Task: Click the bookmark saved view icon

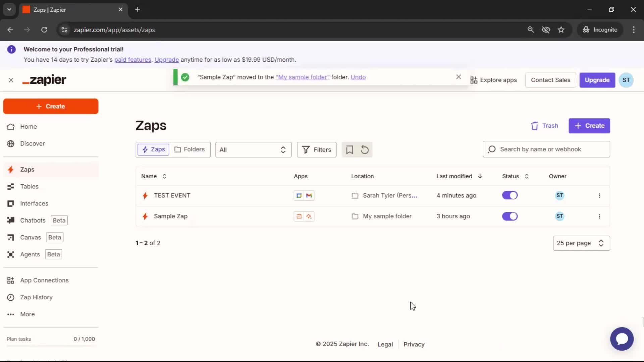Action: [x=350, y=150]
